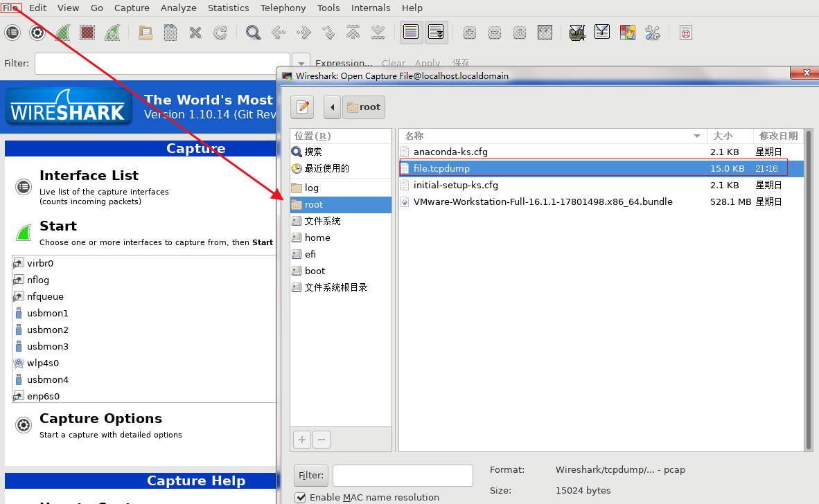Toggle type-a-filename pencil button
This screenshot has width=819, height=504.
[302, 107]
